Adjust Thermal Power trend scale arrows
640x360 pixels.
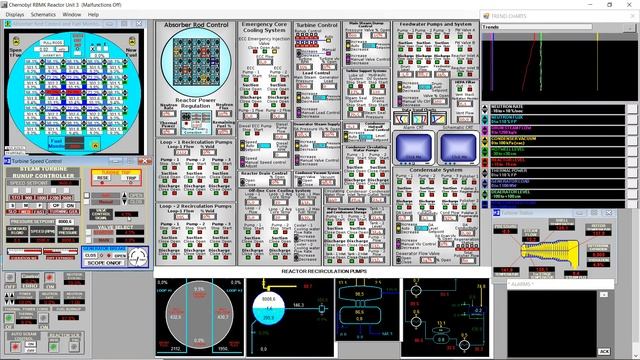[485, 173]
